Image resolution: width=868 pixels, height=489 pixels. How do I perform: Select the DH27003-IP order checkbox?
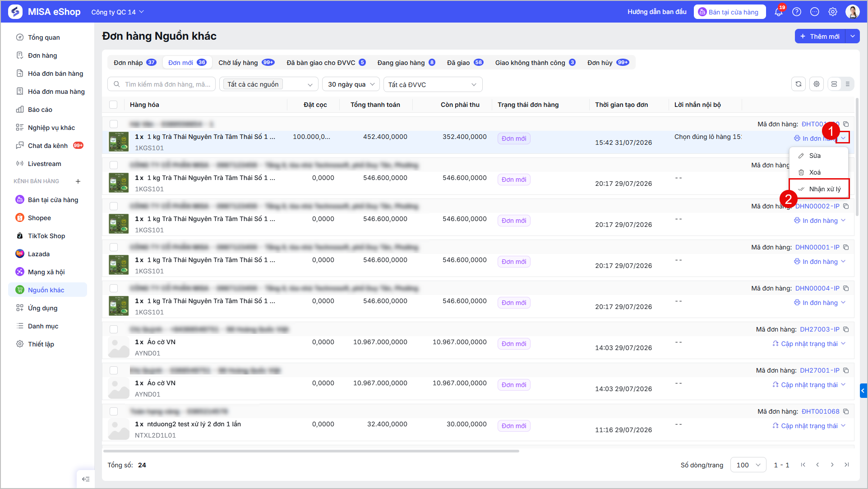click(x=114, y=329)
